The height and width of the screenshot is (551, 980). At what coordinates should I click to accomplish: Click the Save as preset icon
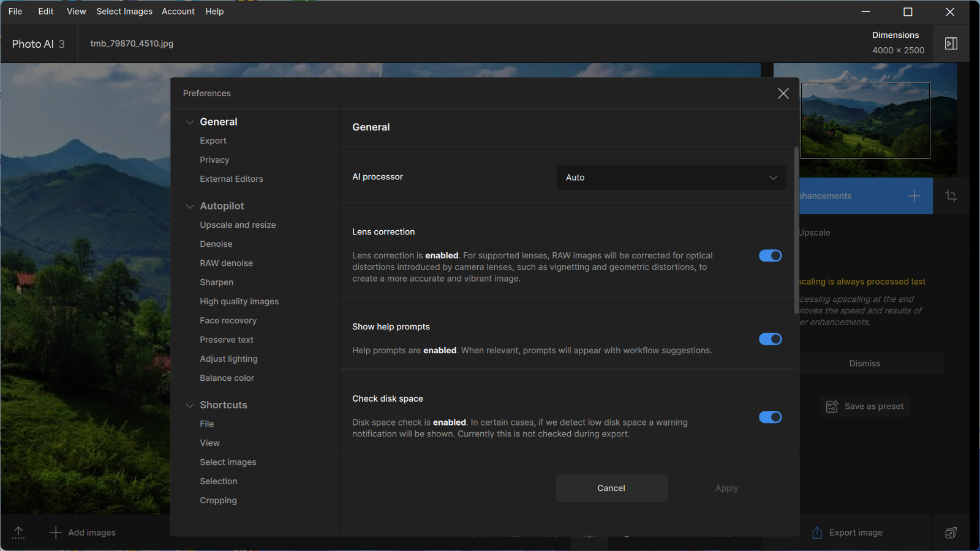pyautogui.click(x=832, y=407)
